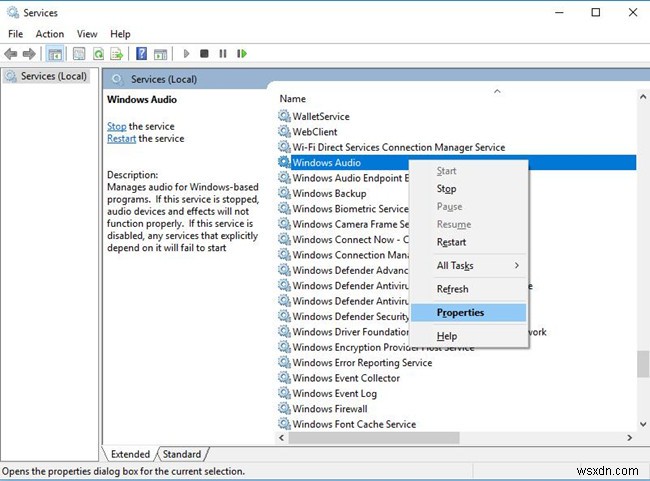Click the Stop Service square icon

(x=204, y=53)
